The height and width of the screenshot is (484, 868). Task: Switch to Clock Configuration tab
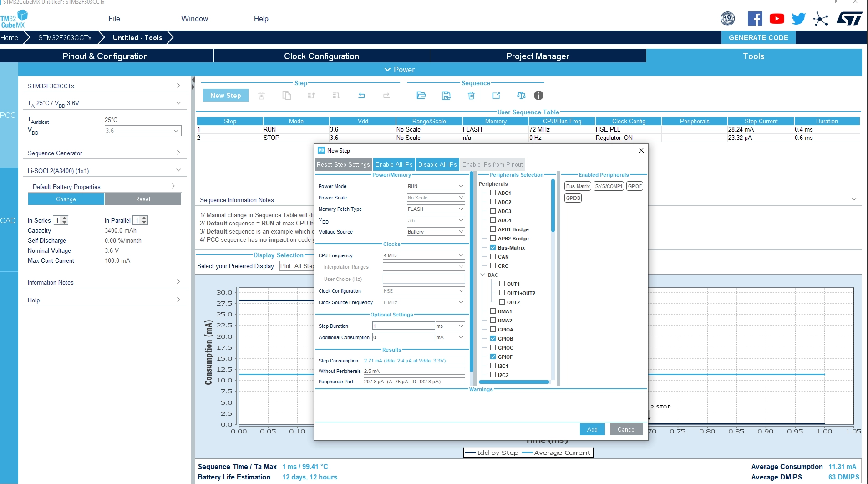click(321, 56)
